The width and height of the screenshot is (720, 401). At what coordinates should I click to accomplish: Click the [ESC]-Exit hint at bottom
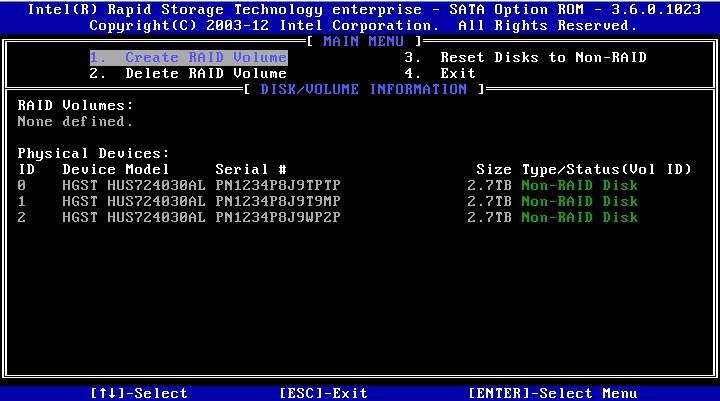tap(323, 393)
